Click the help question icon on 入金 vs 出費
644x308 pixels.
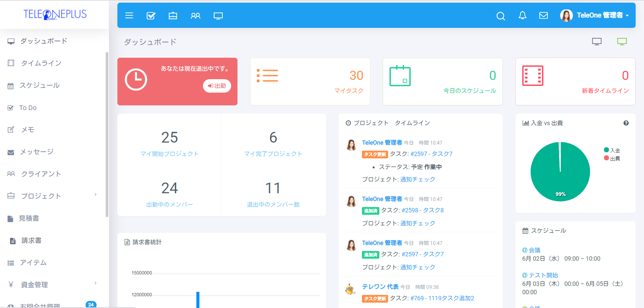[x=626, y=123]
